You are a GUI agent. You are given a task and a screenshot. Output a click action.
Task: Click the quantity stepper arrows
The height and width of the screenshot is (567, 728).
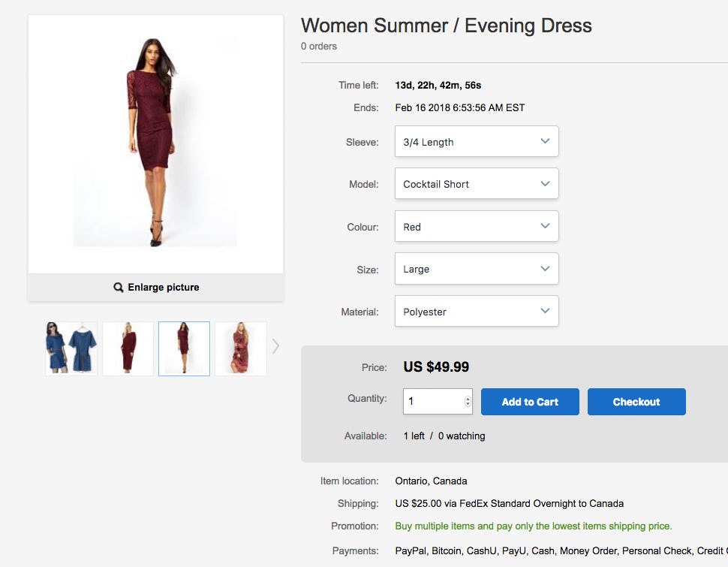point(468,402)
